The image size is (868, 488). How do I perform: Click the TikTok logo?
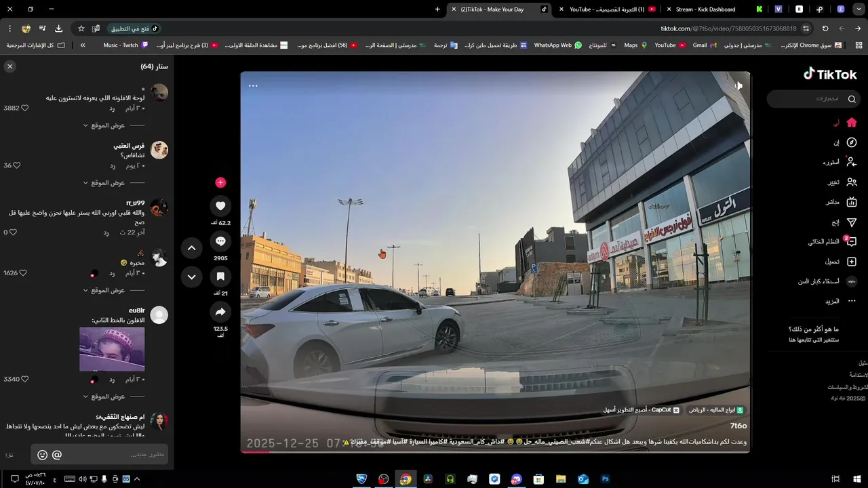pos(830,74)
